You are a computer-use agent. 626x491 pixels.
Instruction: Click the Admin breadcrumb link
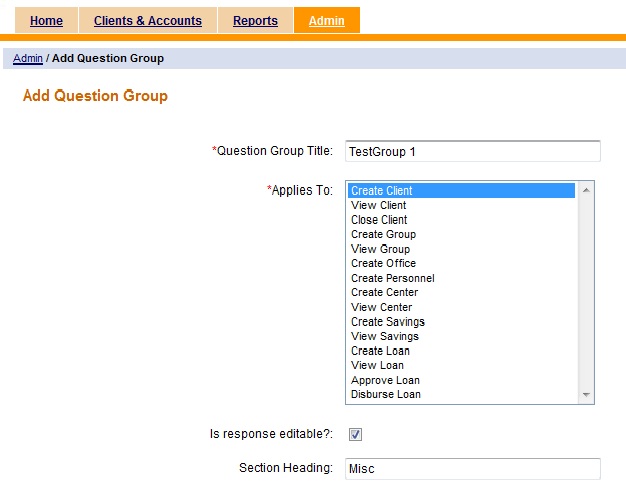pyautogui.click(x=28, y=58)
